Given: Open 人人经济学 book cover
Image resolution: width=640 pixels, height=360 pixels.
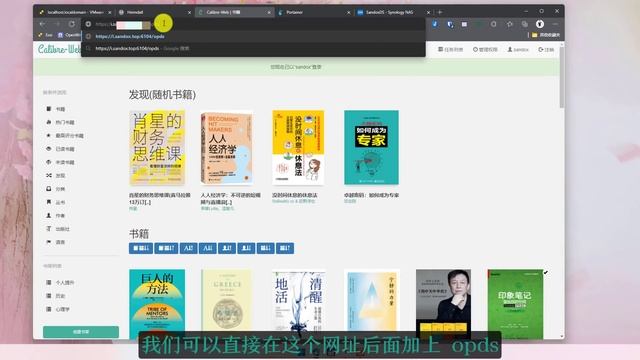Looking at the screenshot, I should coord(227,147).
